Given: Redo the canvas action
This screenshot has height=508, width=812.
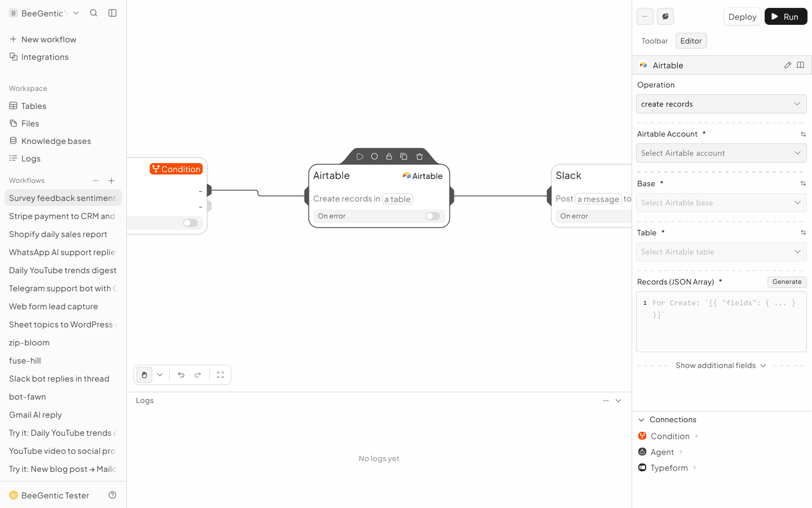Looking at the screenshot, I should (x=198, y=375).
